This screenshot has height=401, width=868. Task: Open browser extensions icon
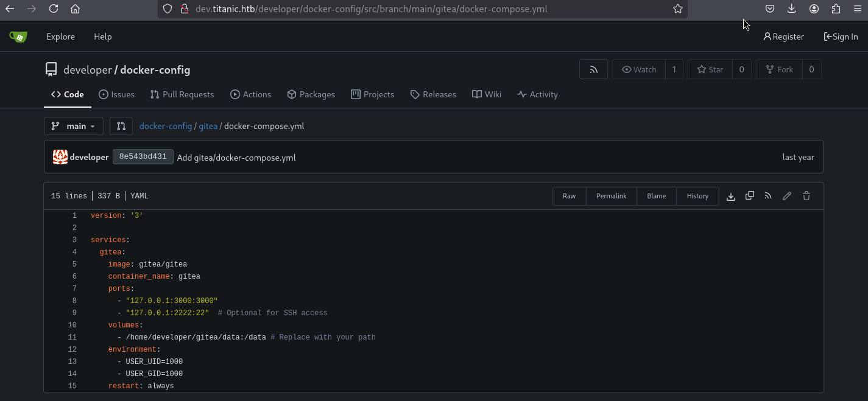[836, 9]
